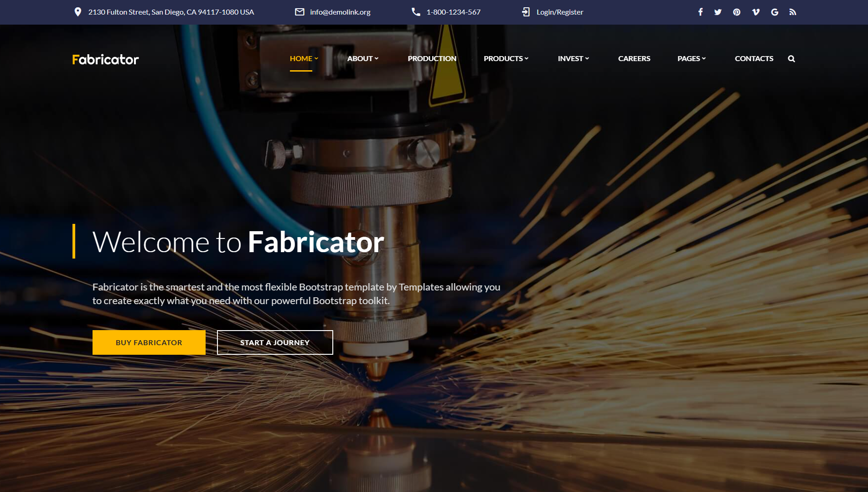Open the RSS feed icon
Viewport: 868px width, 492px height.
(x=793, y=12)
